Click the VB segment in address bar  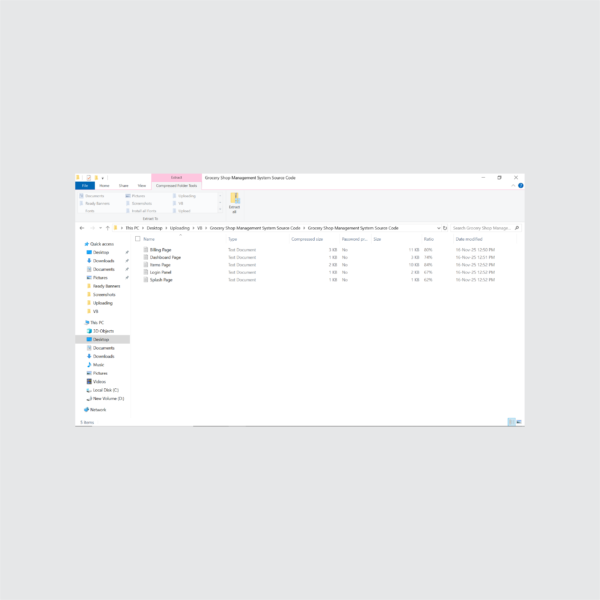point(199,228)
